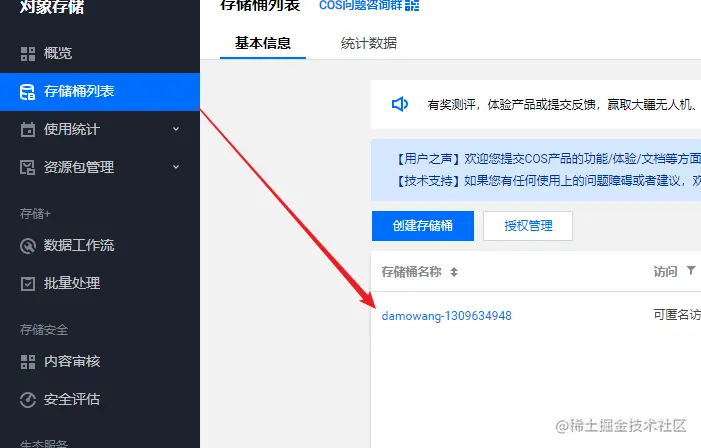Viewport: 701px width, 448px height.
Task: Click the 概览 overview grid icon
Action: pos(28,54)
